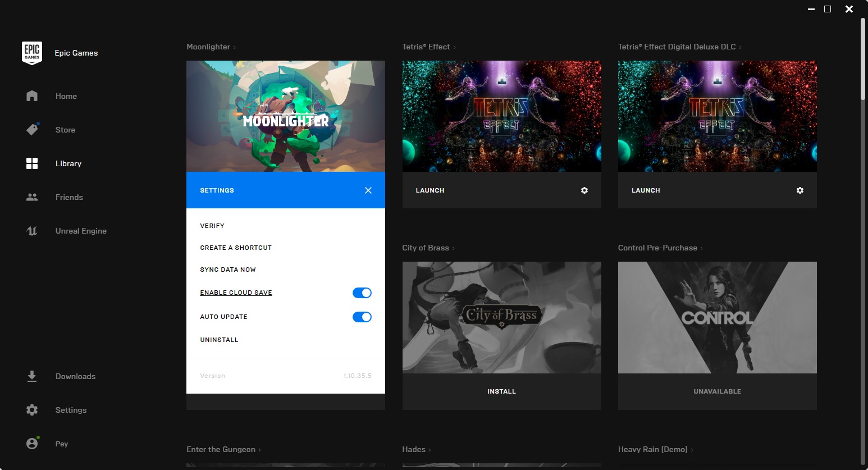868x470 pixels.
Task: Click the Control cover art
Action: coord(717,317)
